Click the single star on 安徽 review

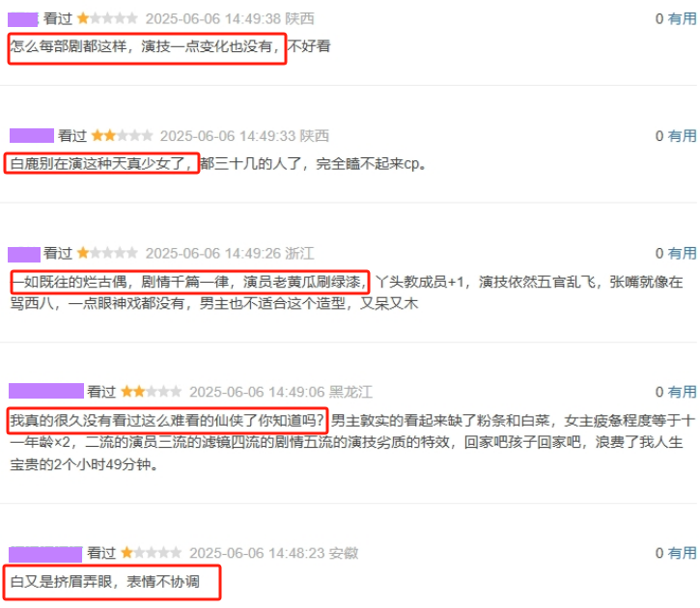[151, 553]
